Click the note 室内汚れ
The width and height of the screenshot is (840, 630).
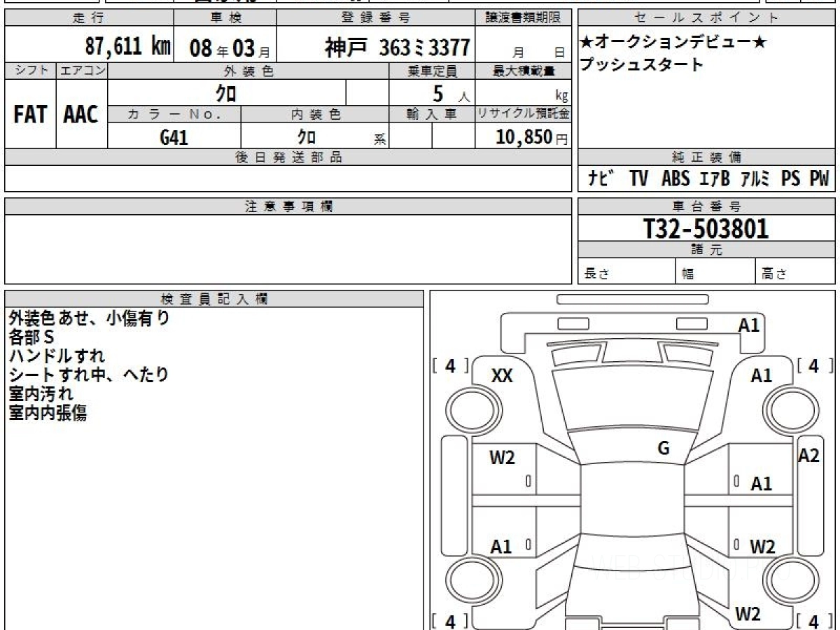[41, 394]
